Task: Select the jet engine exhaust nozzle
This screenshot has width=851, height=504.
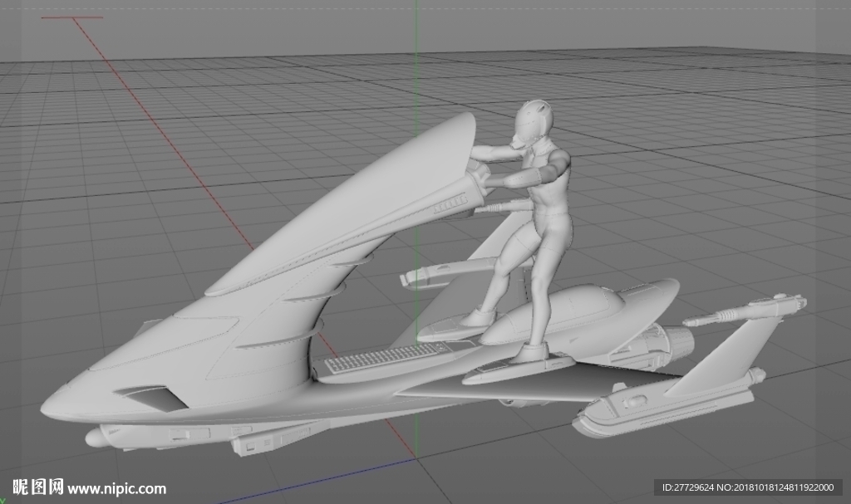Action: click(677, 344)
